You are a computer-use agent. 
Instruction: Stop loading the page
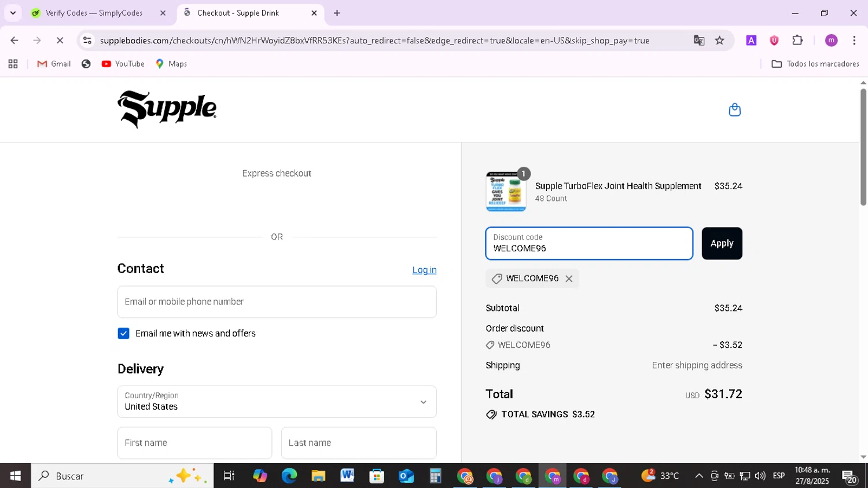60,41
